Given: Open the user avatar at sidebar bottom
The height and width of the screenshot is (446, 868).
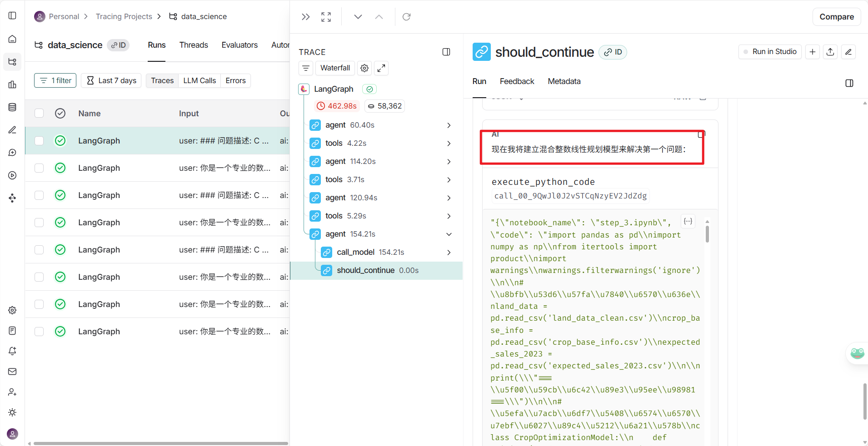Looking at the screenshot, I should click(x=12, y=434).
